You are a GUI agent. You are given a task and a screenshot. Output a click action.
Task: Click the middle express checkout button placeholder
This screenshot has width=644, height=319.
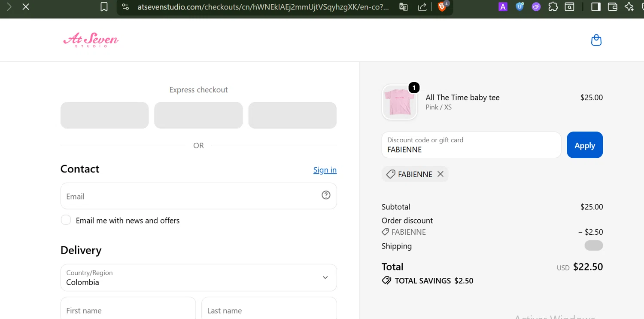point(198,115)
